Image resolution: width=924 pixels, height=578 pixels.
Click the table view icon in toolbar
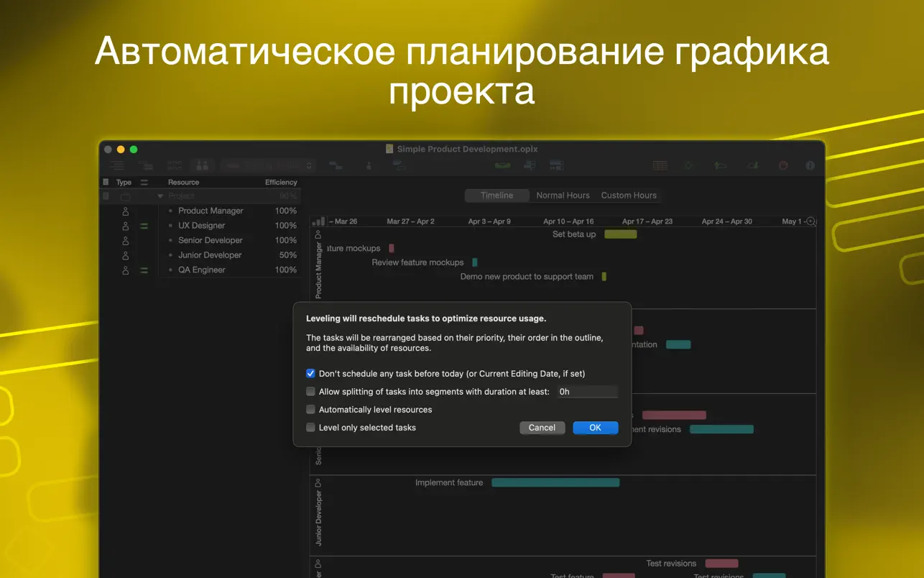(x=660, y=165)
